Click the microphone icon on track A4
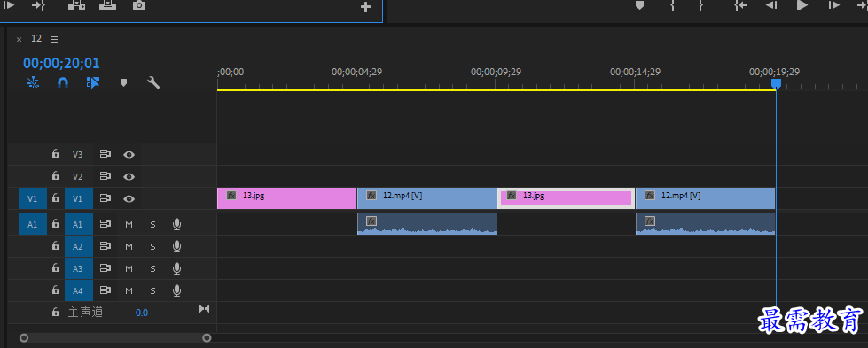This screenshot has width=868, height=348. (x=176, y=290)
